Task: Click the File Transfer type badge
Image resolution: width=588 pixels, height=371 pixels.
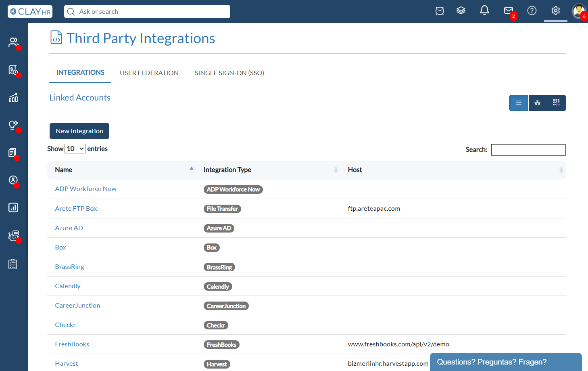Action: tap(222, 209)
